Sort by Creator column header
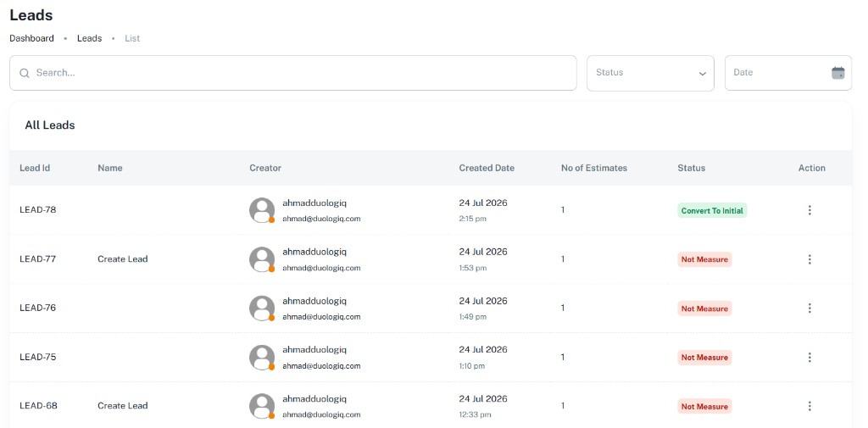The width and height of the screenshot is (868, 428). 265,168
